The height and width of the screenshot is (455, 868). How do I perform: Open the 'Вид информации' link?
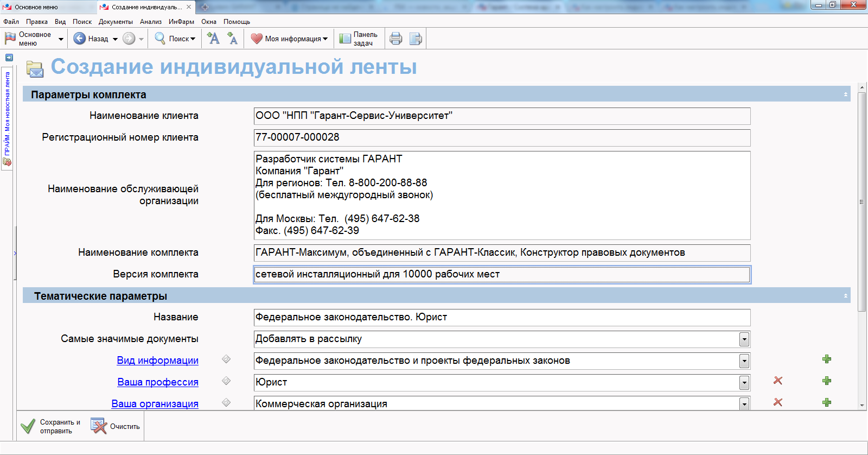157,361
